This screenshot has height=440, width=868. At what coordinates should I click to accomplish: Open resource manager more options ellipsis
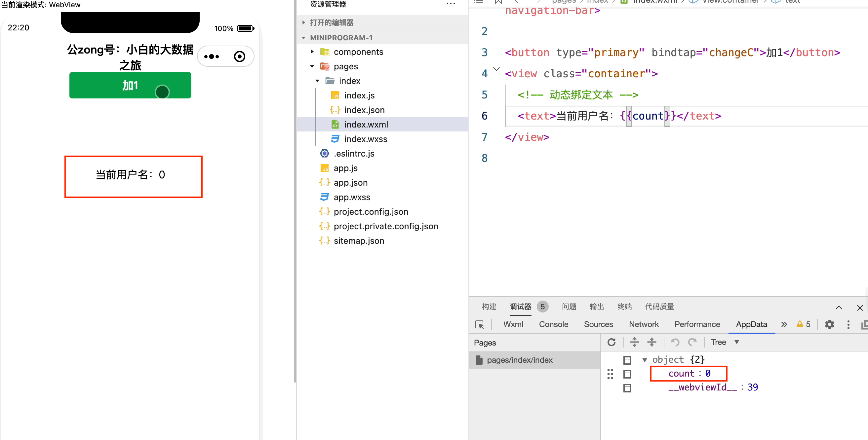click(x=451, y=4)
